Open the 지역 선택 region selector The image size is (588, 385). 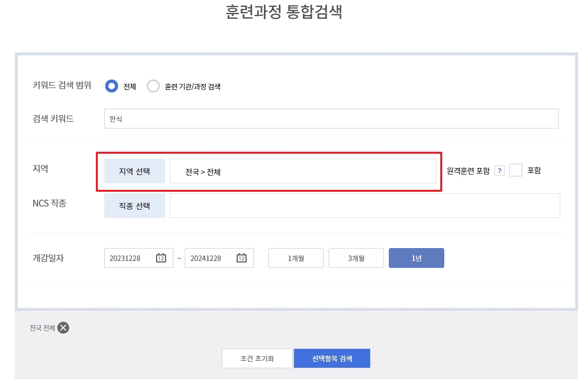134,171
